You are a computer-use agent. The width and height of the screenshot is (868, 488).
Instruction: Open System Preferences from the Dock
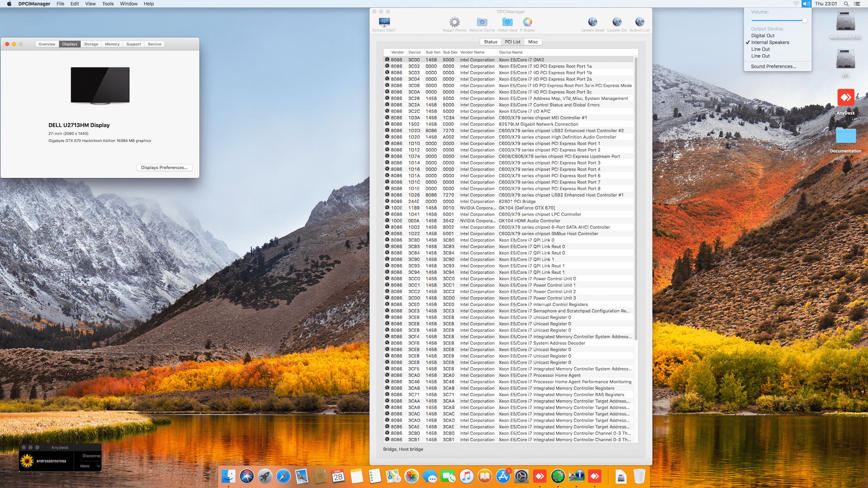[x=521, y=476]
